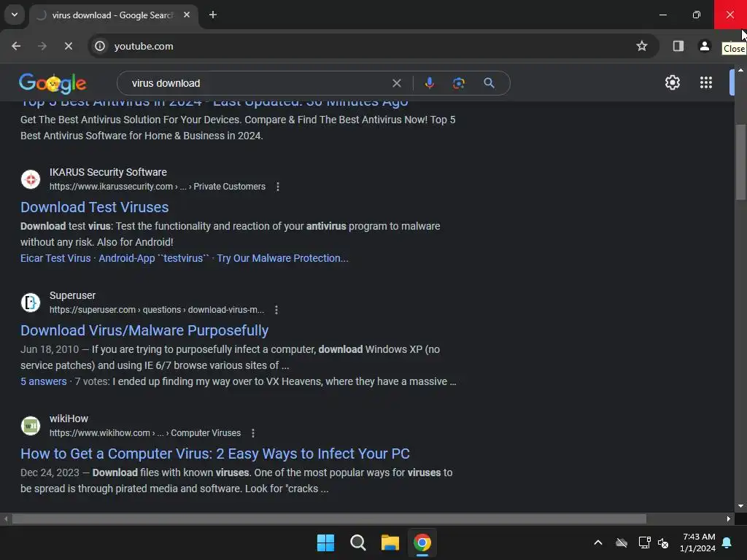This screenshot has height=560, width=747.
Task: Click the Chrome taskbar icon
Action: [422, 542]
